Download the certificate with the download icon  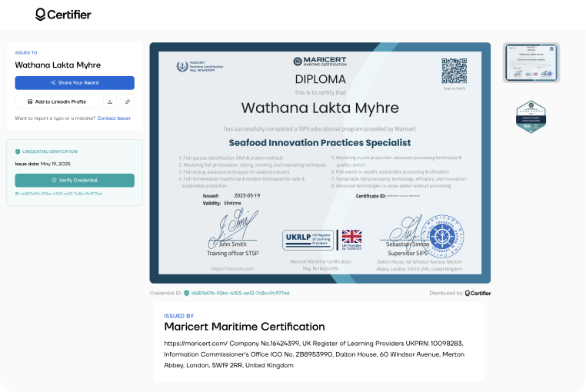(110, 101)
